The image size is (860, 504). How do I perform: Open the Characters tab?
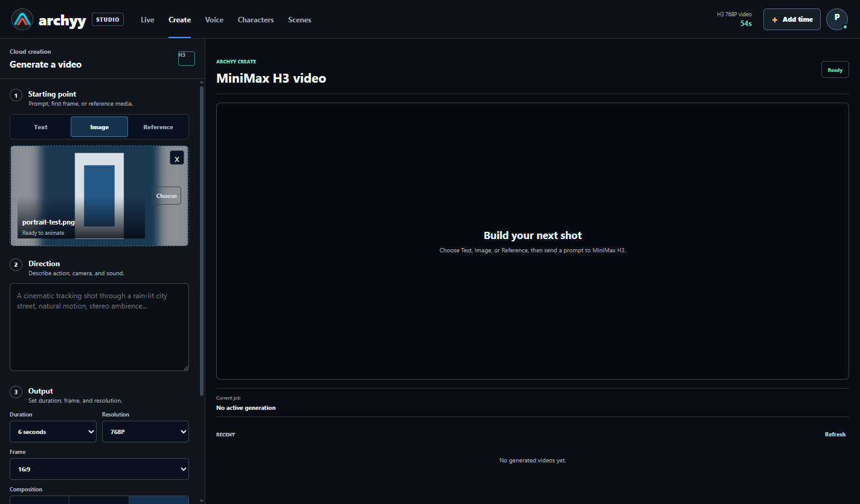255,20
